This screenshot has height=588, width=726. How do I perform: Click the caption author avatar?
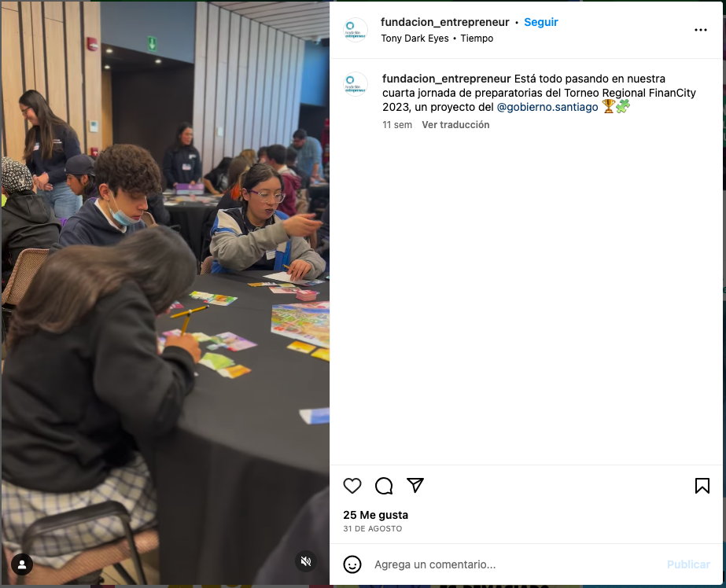pyautogui.click(x=356, y=84)
